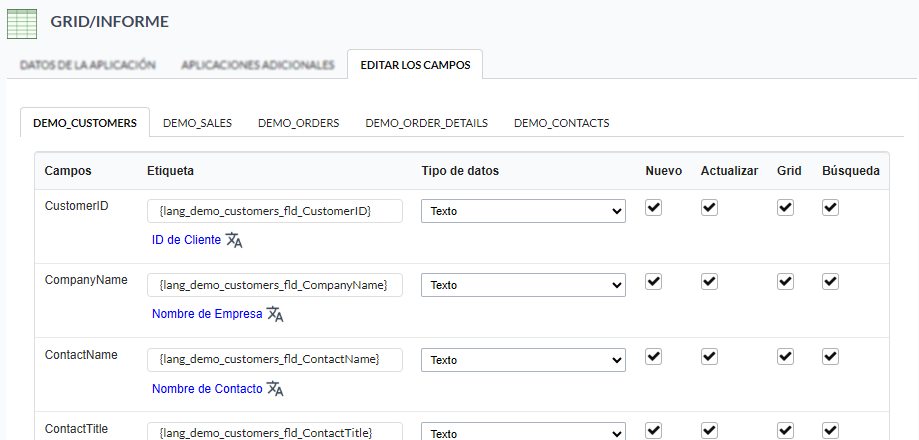Toggle Grid checkbox for ContactTitle
Screen dimensions: 919x440
tap(785, 431)
